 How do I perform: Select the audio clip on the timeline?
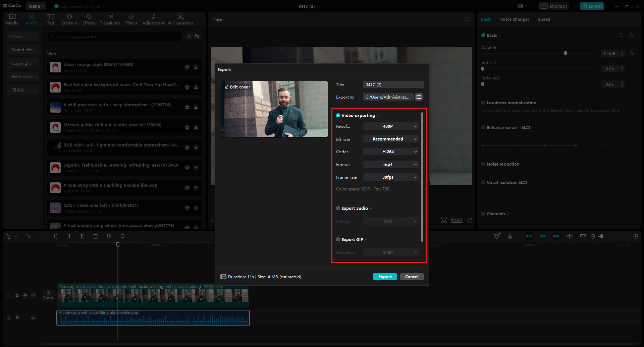coord(153,318)
